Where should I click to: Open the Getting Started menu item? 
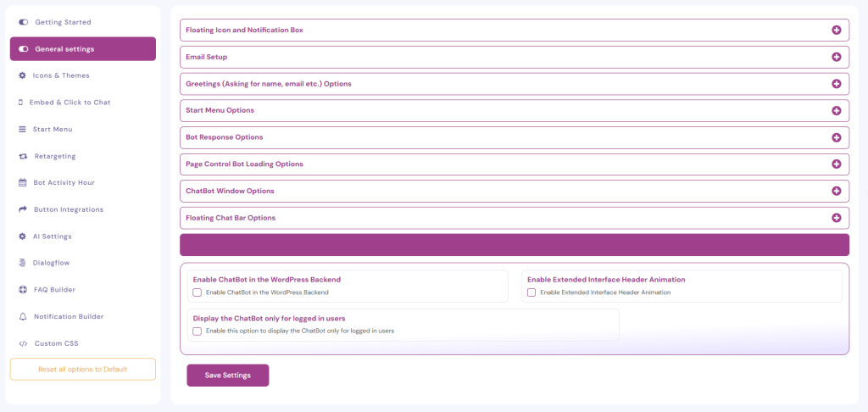pos(63,22)
